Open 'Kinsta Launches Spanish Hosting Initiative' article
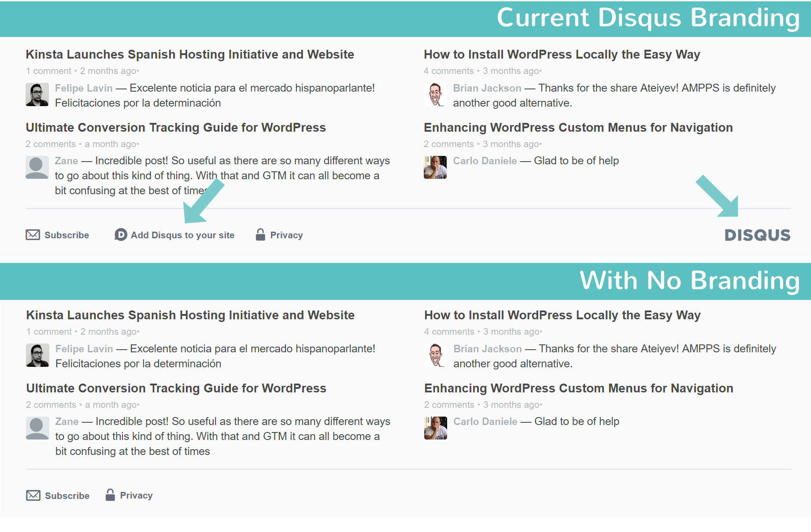This screenshot has height=532, width=811. tap(189, 54)
